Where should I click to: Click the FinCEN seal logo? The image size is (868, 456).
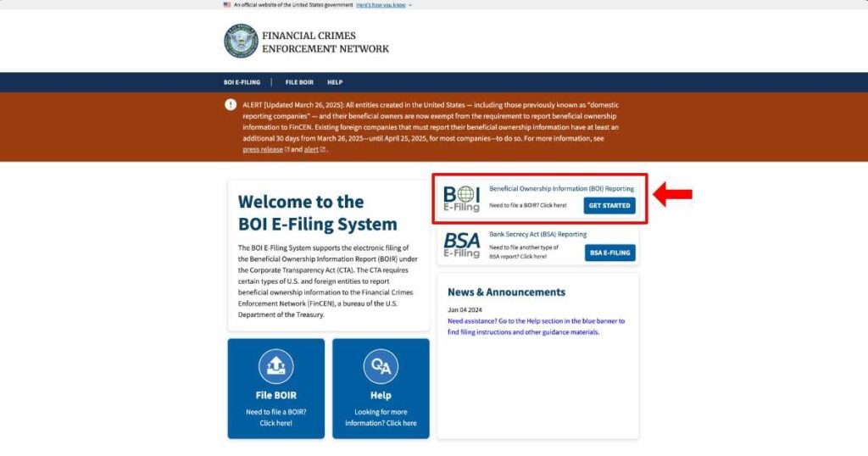241,41
